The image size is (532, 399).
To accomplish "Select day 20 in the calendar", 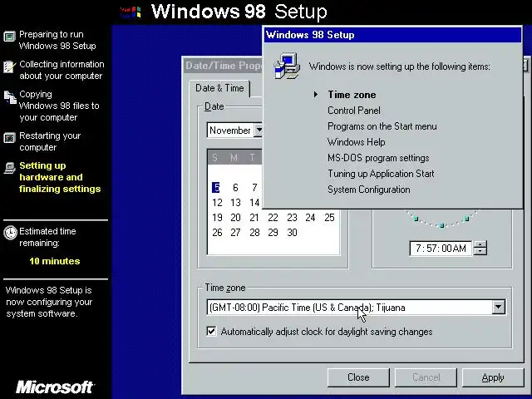I will point(235,218).
